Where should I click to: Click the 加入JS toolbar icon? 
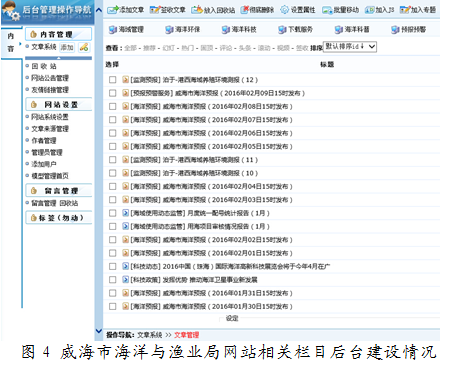tap(369, 10)
